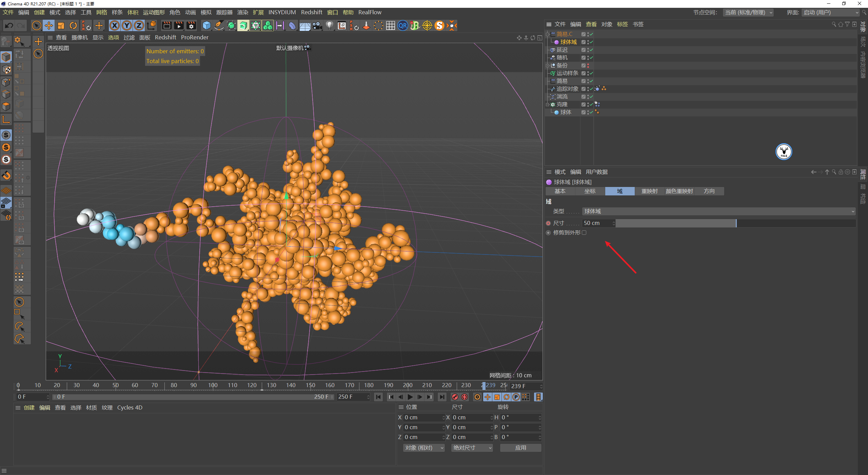Toggle Y axis lock icon

tap(127, 25)
